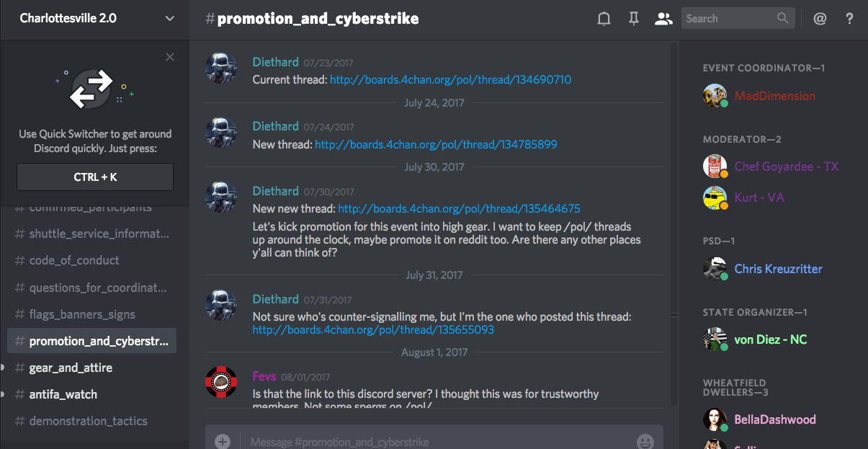Expand the Charlottesville 2.0 server menu
This screenshot has width=868, height=449.
click(x=170, y=19)
